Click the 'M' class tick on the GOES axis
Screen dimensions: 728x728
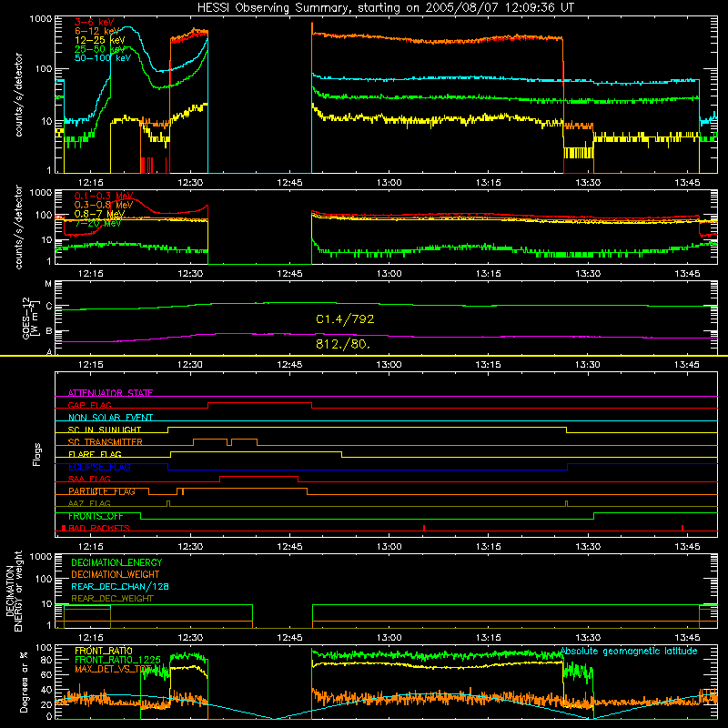point(48,284)
